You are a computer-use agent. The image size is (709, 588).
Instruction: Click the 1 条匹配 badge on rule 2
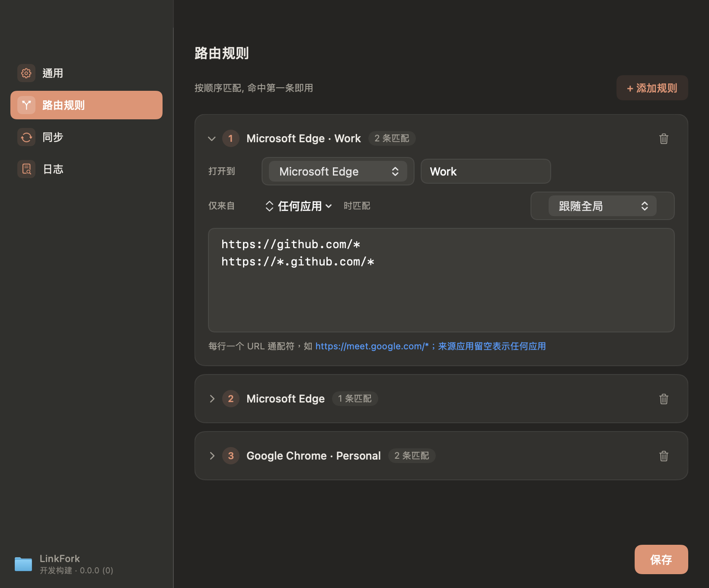[355, 399]
